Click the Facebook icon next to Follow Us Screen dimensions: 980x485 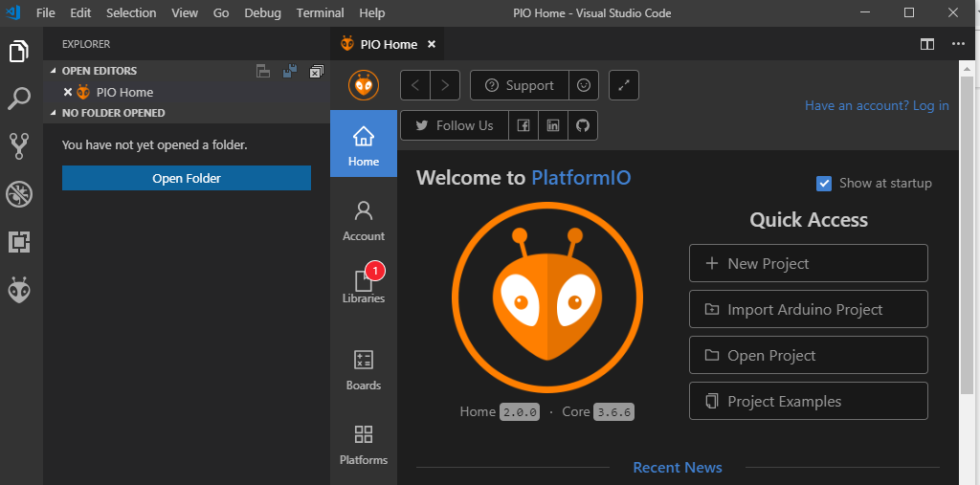523,125
